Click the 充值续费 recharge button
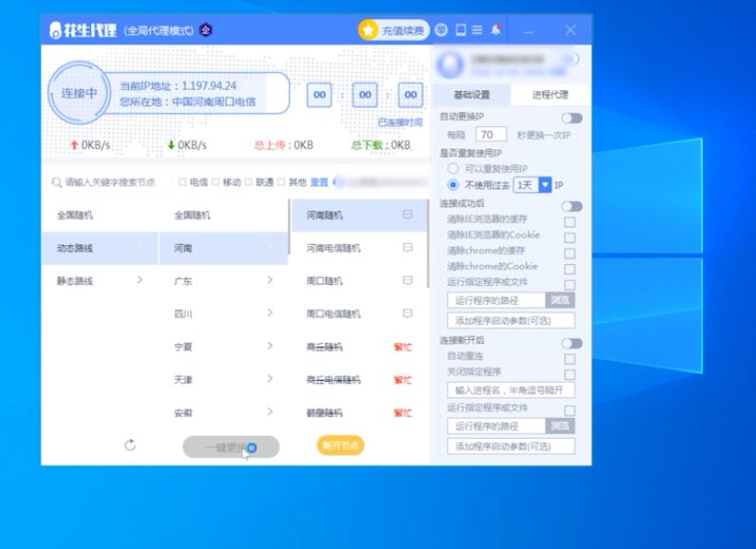Image resolution: width=756 pixels, height=549 pixels. [x=393, y=30]
